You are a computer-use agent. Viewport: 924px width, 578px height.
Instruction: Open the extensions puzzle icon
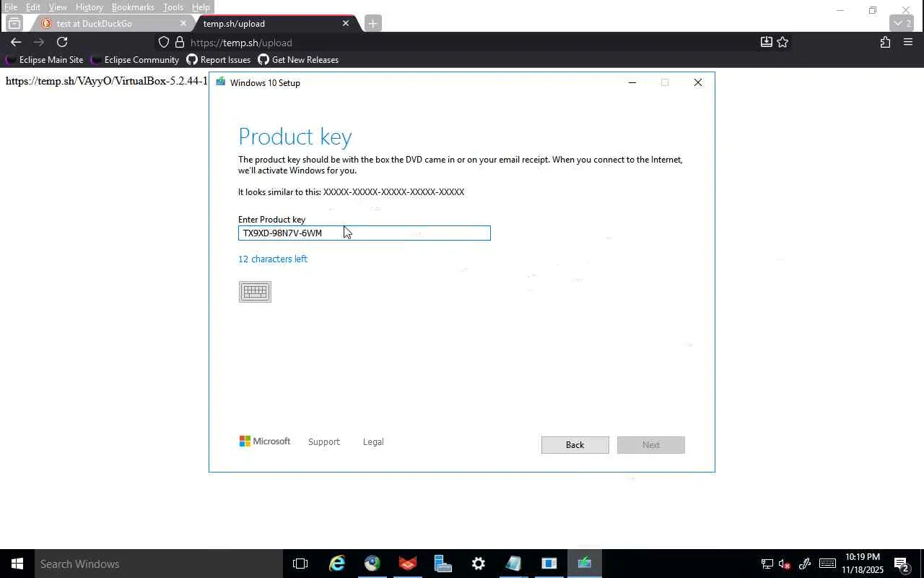tap(885, 43)
